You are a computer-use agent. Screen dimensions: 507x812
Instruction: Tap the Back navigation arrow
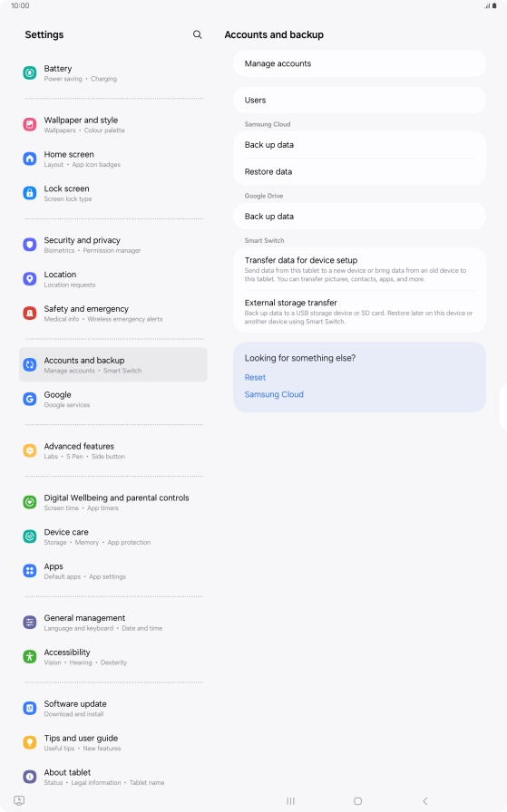click(425, 801)
